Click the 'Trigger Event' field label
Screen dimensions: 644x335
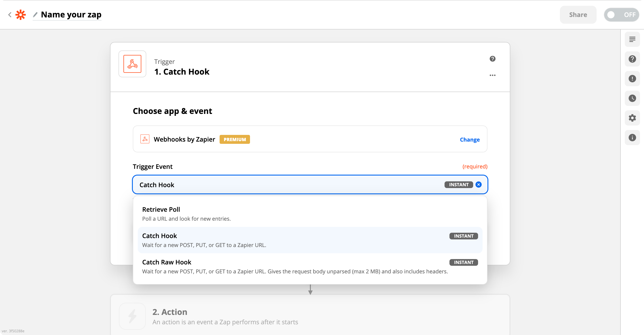[153, 167]
